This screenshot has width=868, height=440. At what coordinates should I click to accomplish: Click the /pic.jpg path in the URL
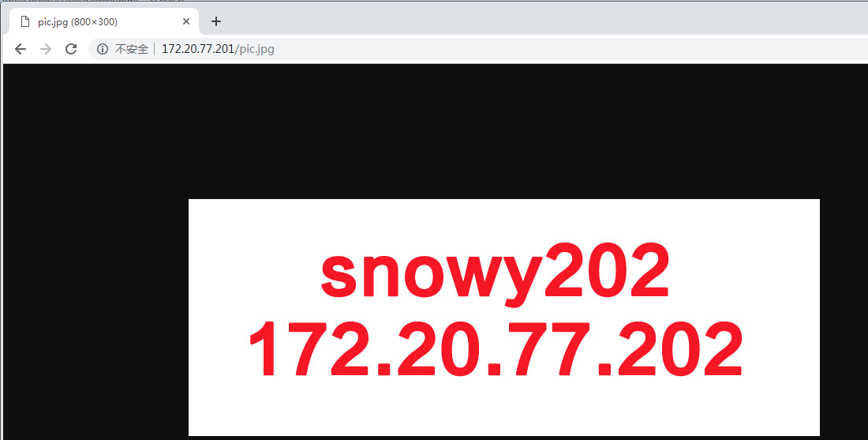255,49
